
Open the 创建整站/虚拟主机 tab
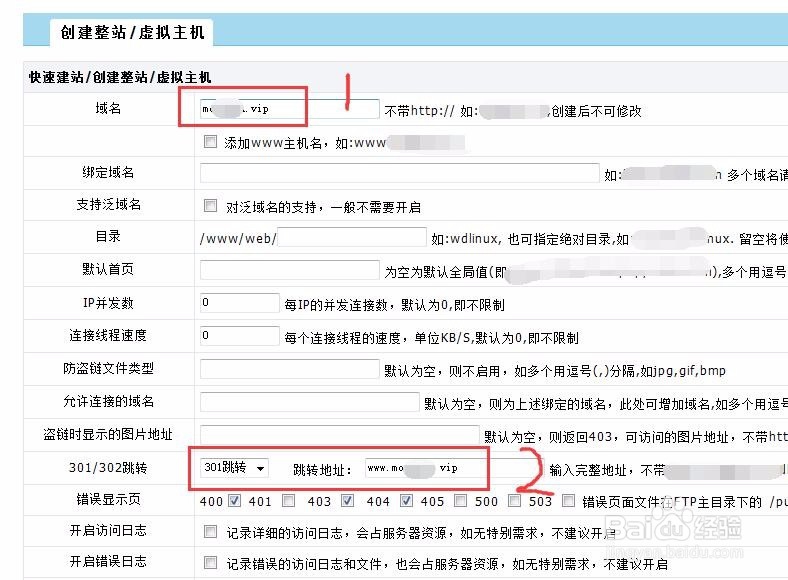point(132,33)
